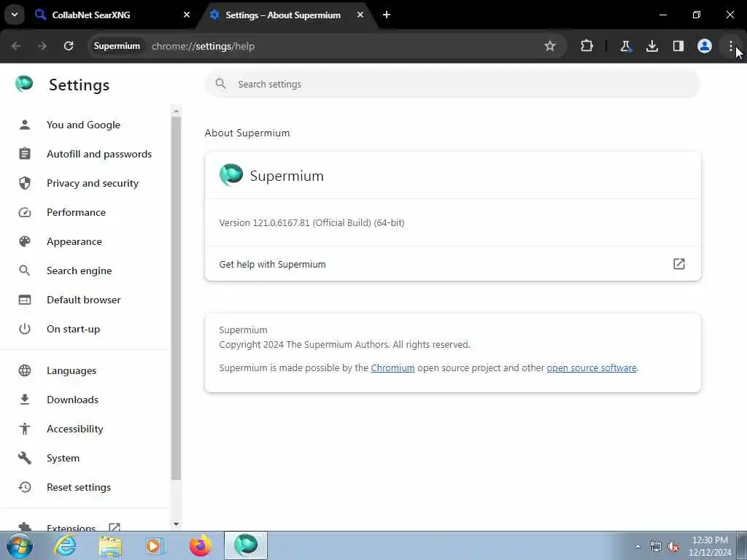
Task: Click the sidebar scrollbar down arrow
Action: click(177, 524)
